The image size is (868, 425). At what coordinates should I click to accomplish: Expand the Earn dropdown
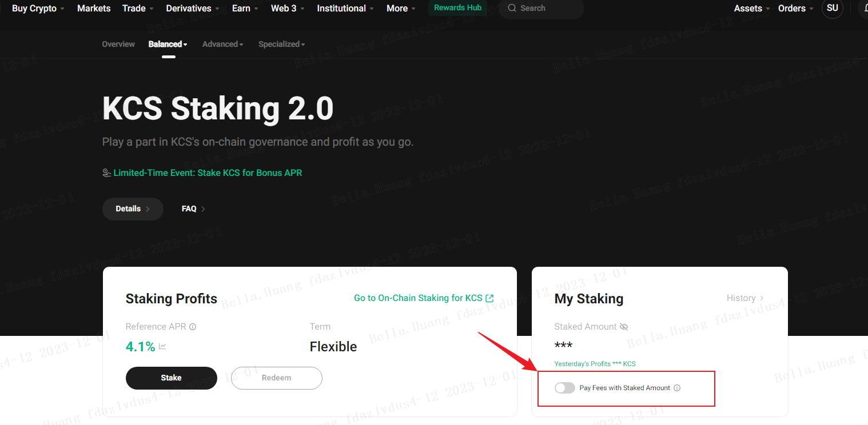(245, 9)
